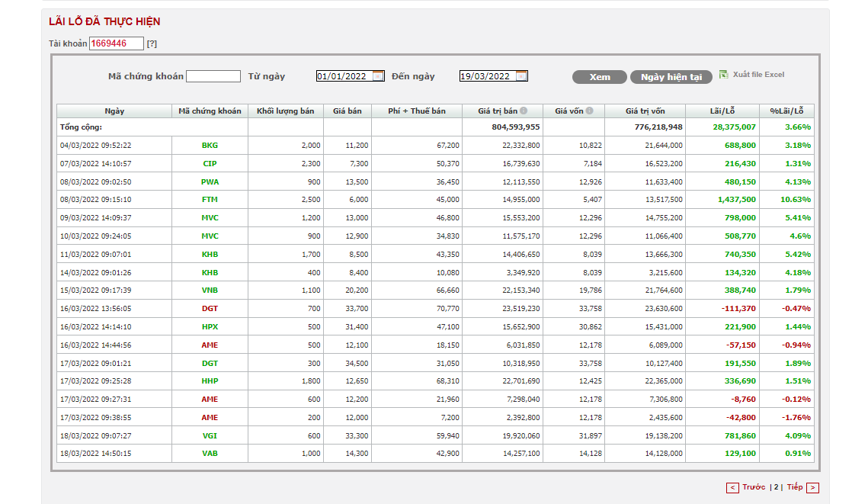868x504 pixels.
Task: Click the FTM stock code in the table
Action: tap(210, 200)
